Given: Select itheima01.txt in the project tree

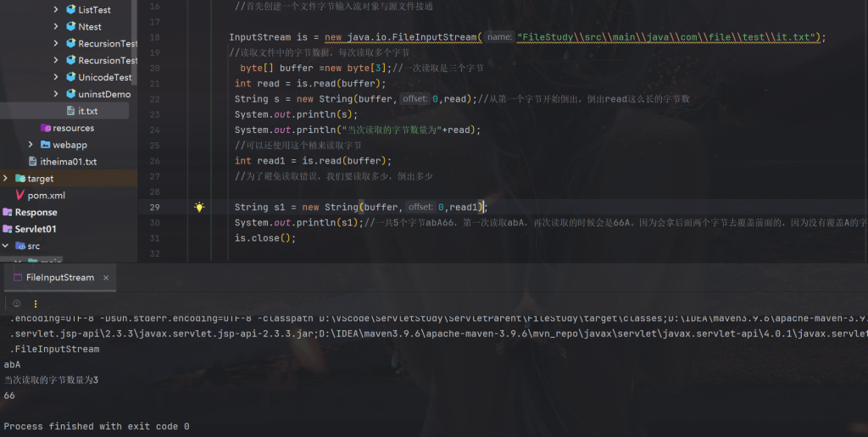Looking at the screenshot, I should pos(68,162).
